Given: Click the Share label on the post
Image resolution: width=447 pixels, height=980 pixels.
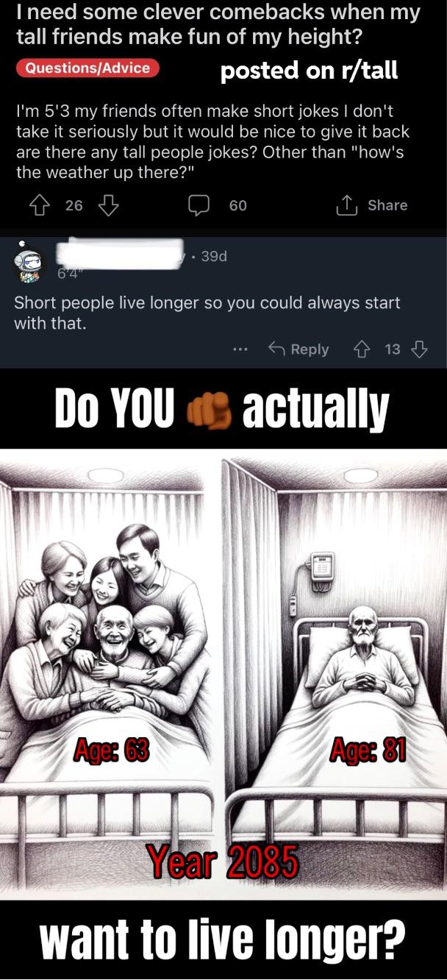Looking at the screenshot, I should [387, 205].
